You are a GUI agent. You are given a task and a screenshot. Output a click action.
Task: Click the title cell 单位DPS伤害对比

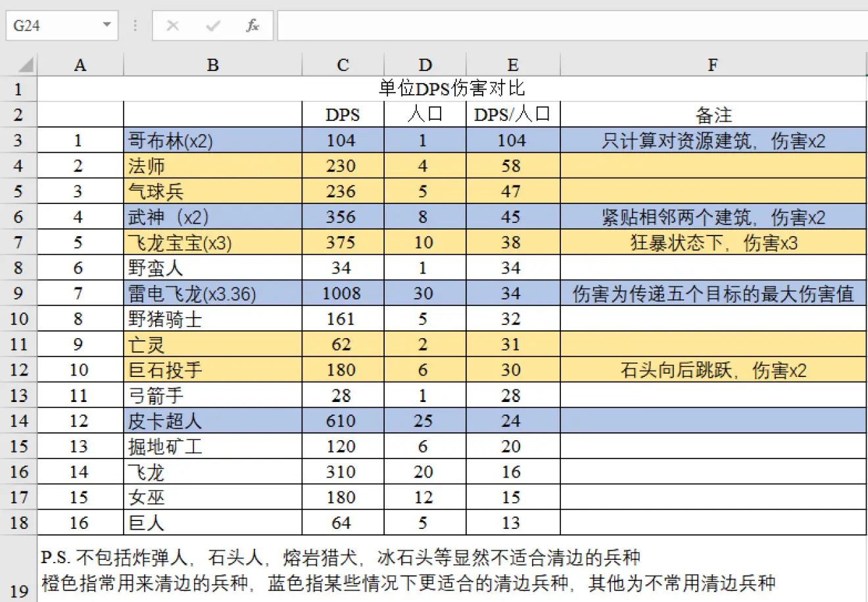click(x=452, y=89)
